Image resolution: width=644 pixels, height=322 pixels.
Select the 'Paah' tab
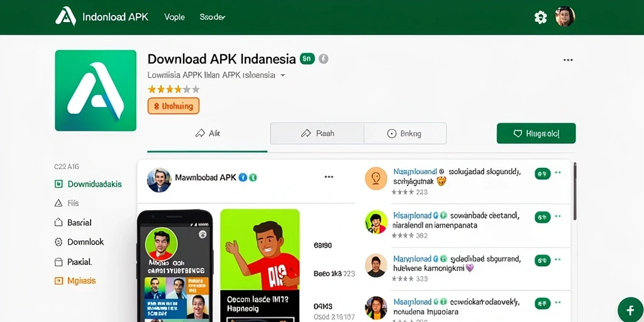click(x=317, y=133)
